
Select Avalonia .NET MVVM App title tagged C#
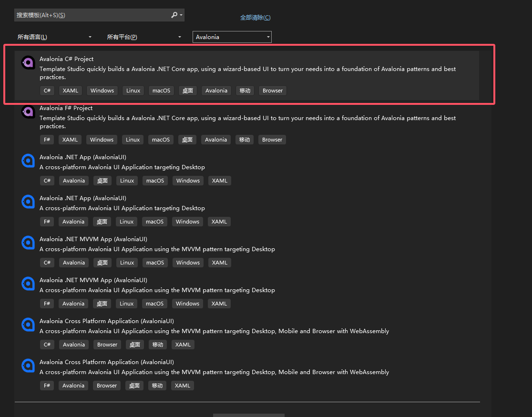(93, 239)
